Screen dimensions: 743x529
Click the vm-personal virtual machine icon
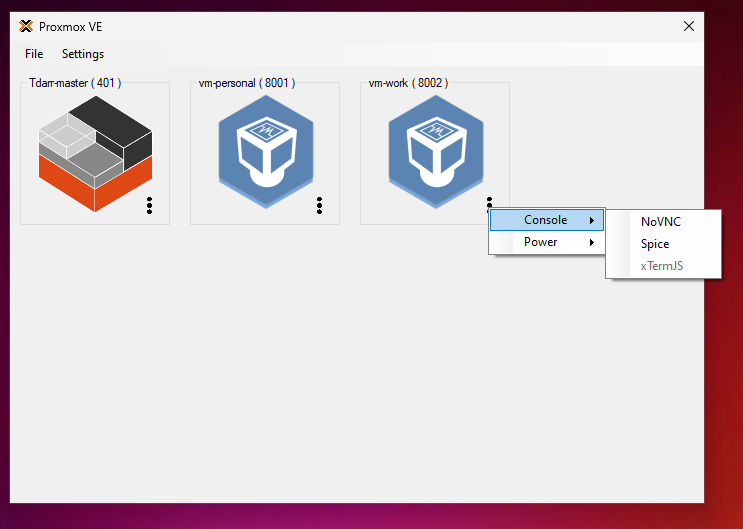point(265,152)
